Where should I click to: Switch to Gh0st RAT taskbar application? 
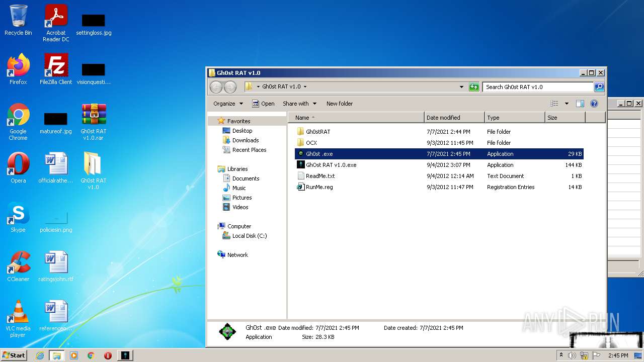click(x=125, y=355)
